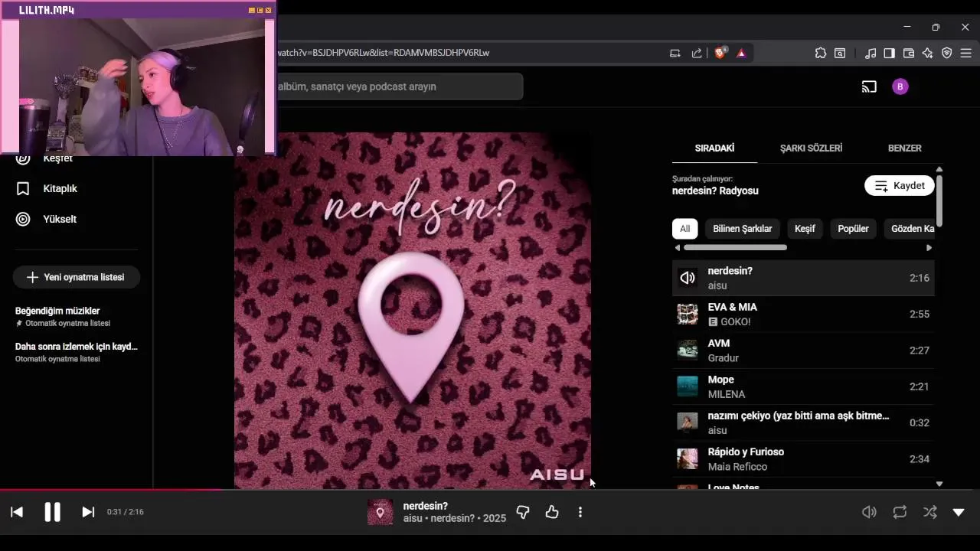Switch to the ŞARKI SÖZLERİ tab

811,148
